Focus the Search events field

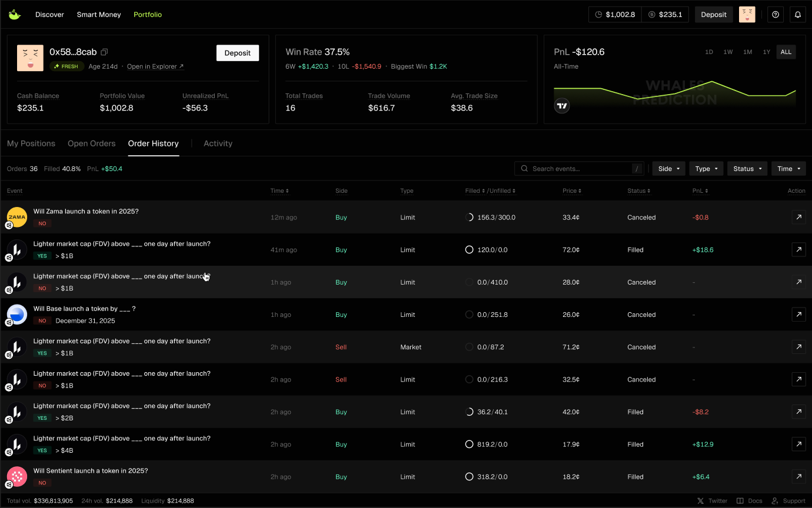(x=579, y=169)
